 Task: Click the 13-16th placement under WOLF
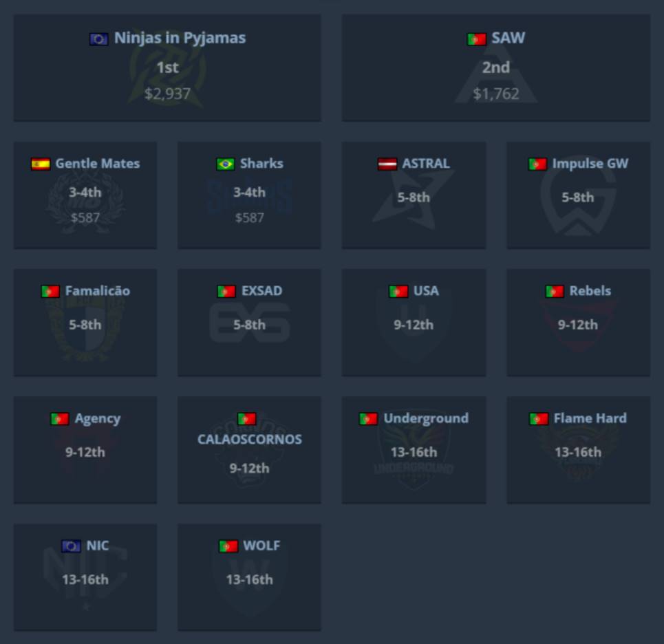[x=250, y=580]
